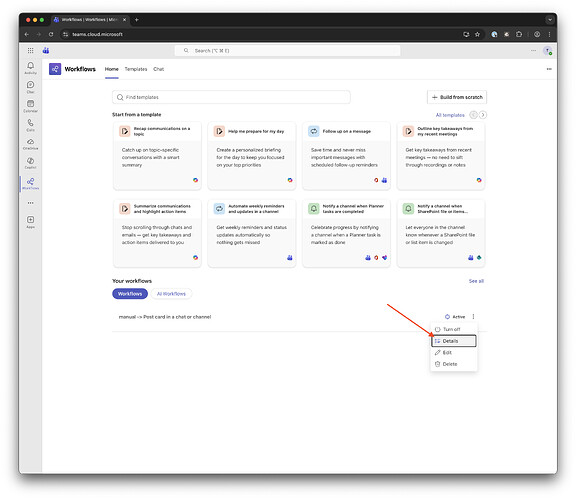This screenshot has width=576, height=499.
Task: Switch to the Templates tab
Action: tap(136, 69)
